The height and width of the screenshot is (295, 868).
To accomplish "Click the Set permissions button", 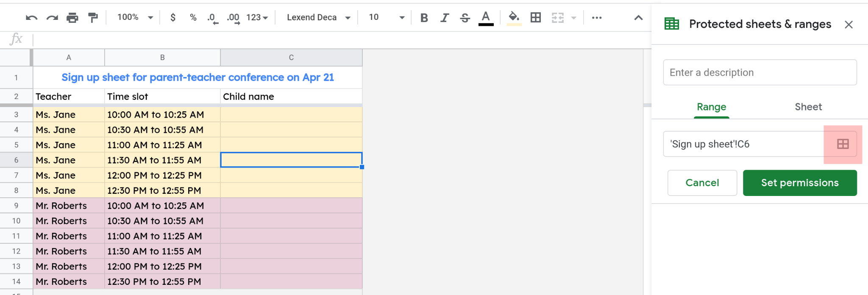I will (x=800, y=183).
